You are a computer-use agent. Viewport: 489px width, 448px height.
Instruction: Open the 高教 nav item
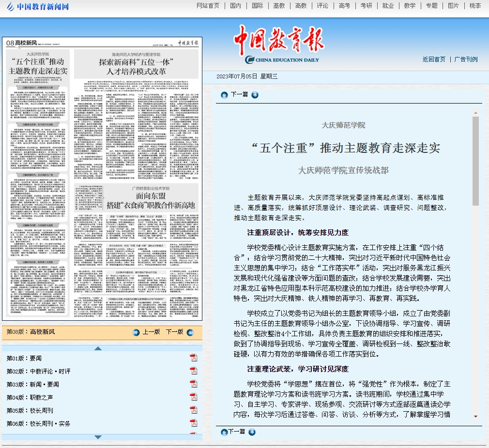pos(301,6)
